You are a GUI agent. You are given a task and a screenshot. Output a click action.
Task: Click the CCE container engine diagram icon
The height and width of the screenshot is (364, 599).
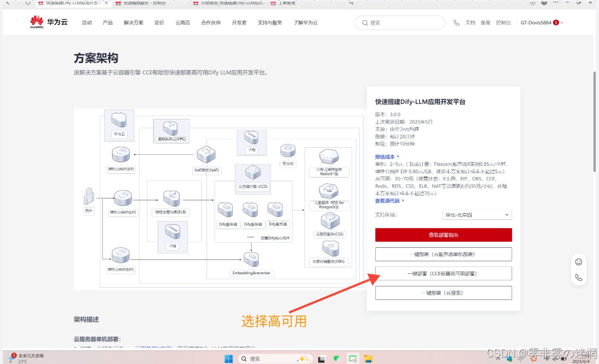click(253, 172)
